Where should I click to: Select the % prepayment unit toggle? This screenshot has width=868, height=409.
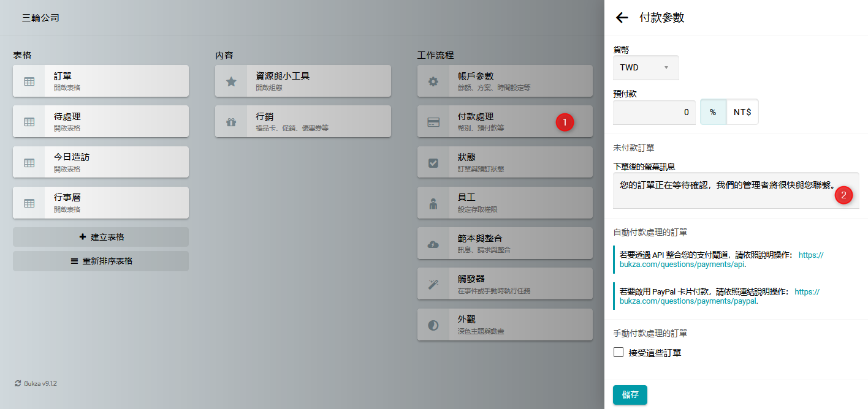(x=713, y=113)
